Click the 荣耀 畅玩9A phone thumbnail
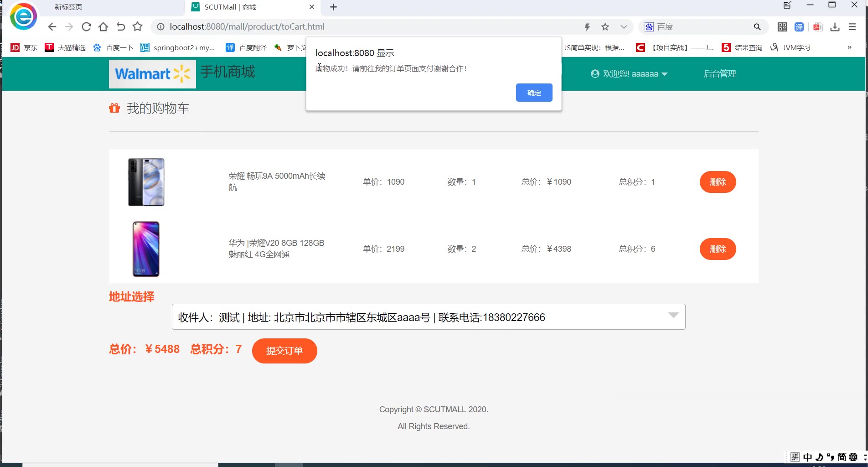Viewport: 868px width, 467px height. pos(146,182)
